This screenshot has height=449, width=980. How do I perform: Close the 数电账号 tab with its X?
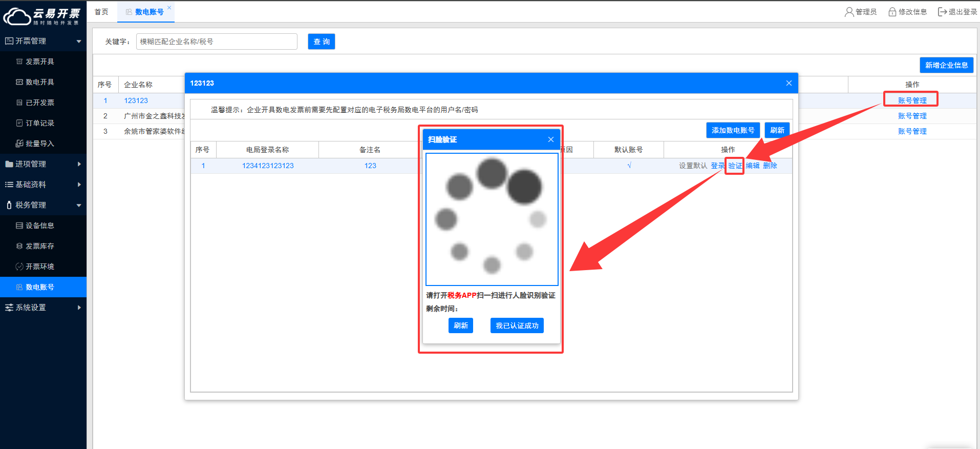[169, 8]
